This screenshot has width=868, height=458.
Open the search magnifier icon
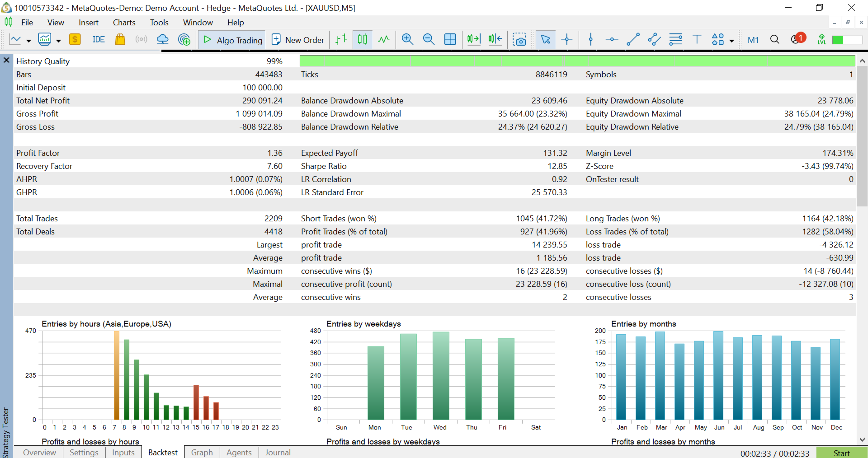(774, 40)
